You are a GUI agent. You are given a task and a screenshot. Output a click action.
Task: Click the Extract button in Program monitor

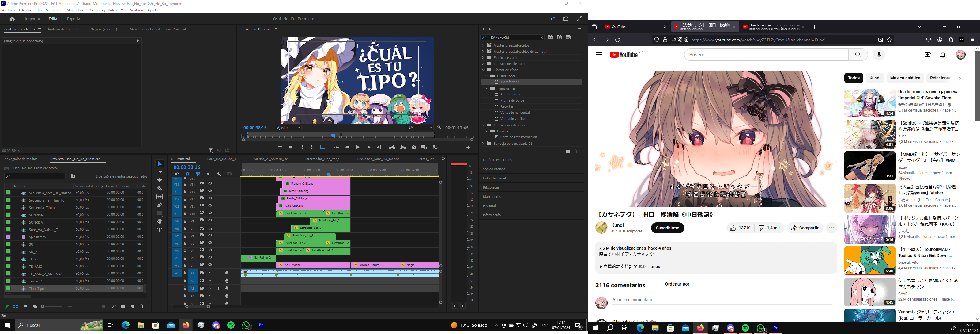click(x=403, y=148)
